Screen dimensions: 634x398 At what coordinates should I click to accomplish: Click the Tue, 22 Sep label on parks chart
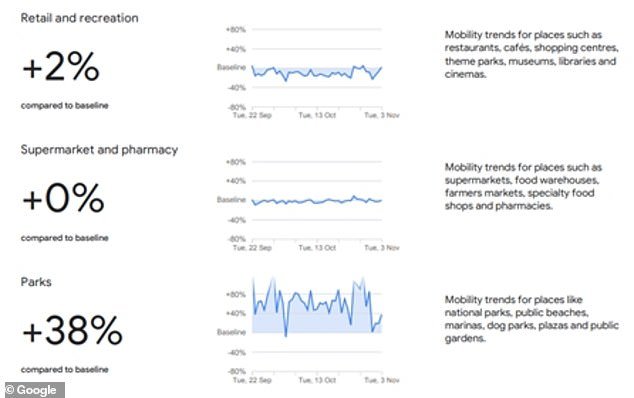tap(252, 380)
